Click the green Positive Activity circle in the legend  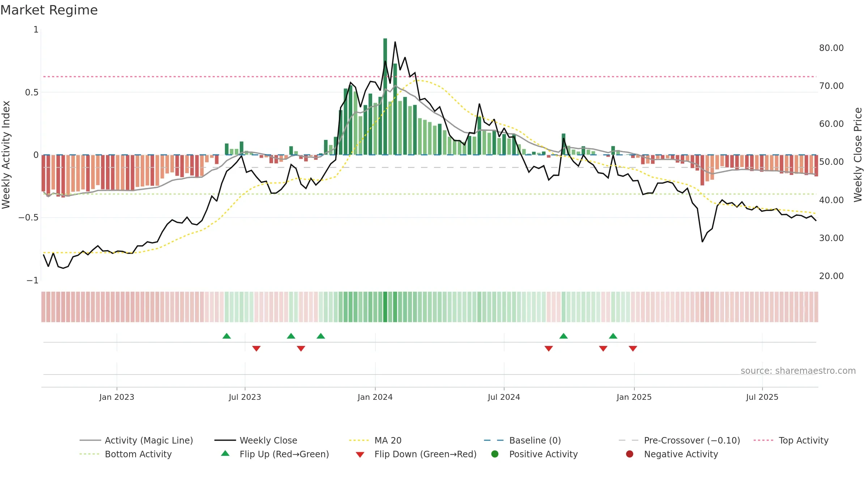(x=495, y=454)
